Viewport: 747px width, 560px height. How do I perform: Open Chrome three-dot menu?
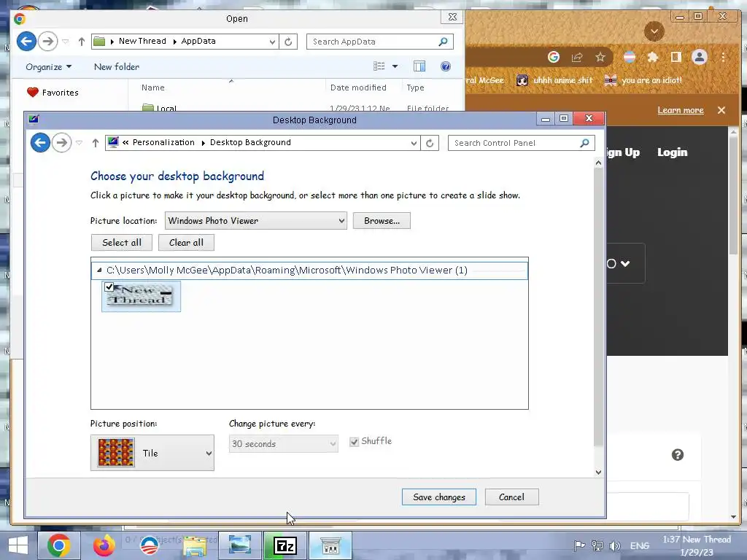pos(723,57)
